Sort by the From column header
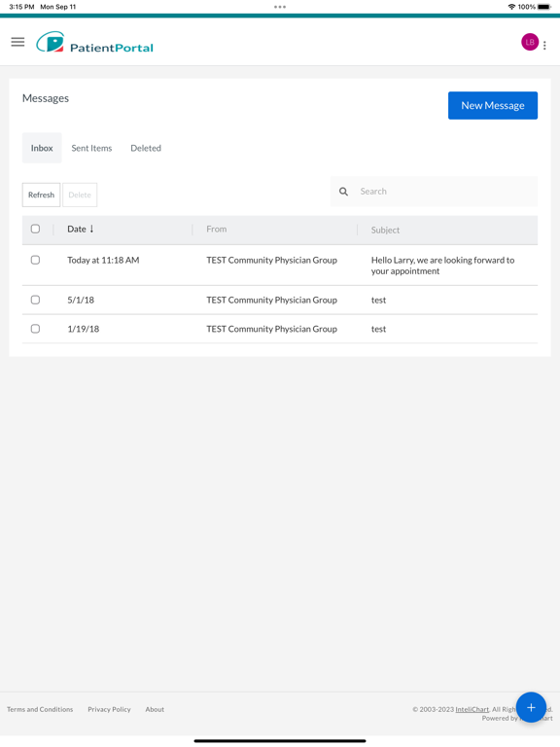 tap(217, 230)
